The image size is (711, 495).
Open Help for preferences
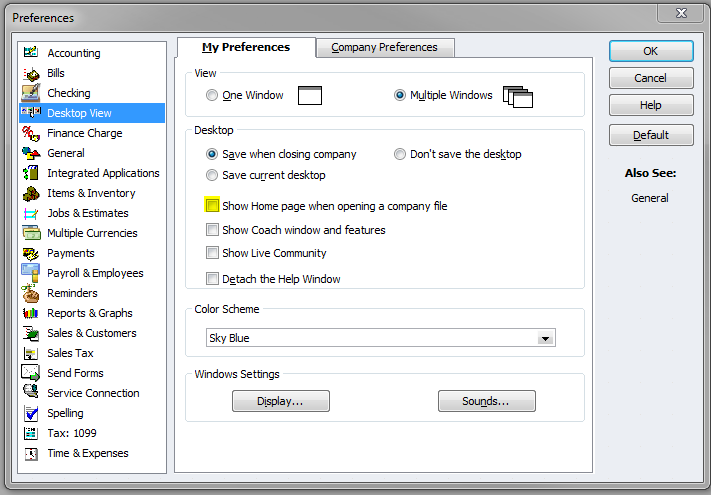pos(651,105)
